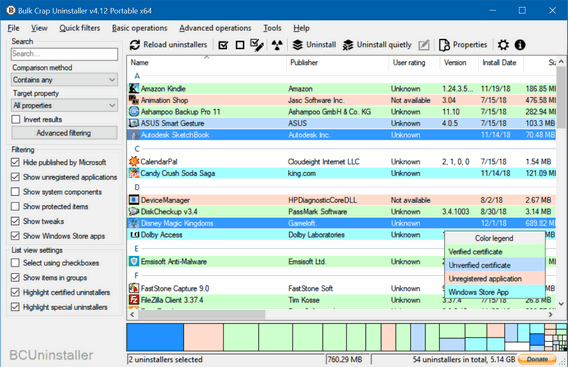Click the Properties document icon
This screenshot has width=568, height=367.
click(444, 45)
